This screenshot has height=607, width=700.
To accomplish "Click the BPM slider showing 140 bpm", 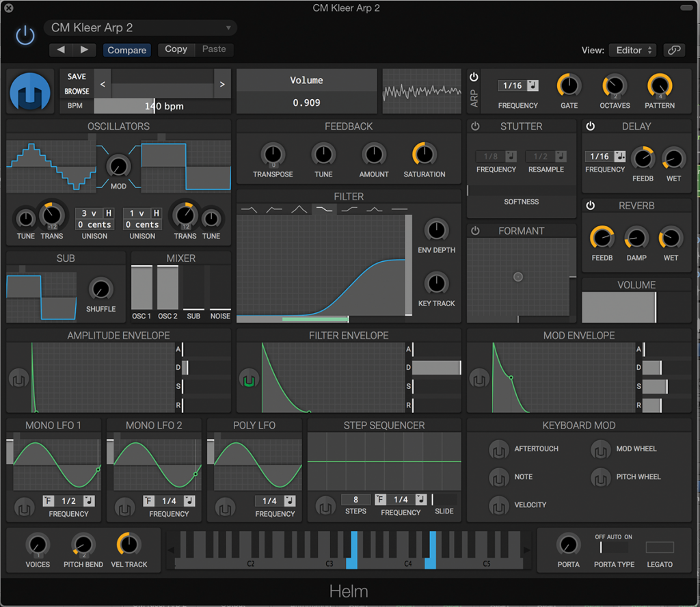I will coord(162,106).
